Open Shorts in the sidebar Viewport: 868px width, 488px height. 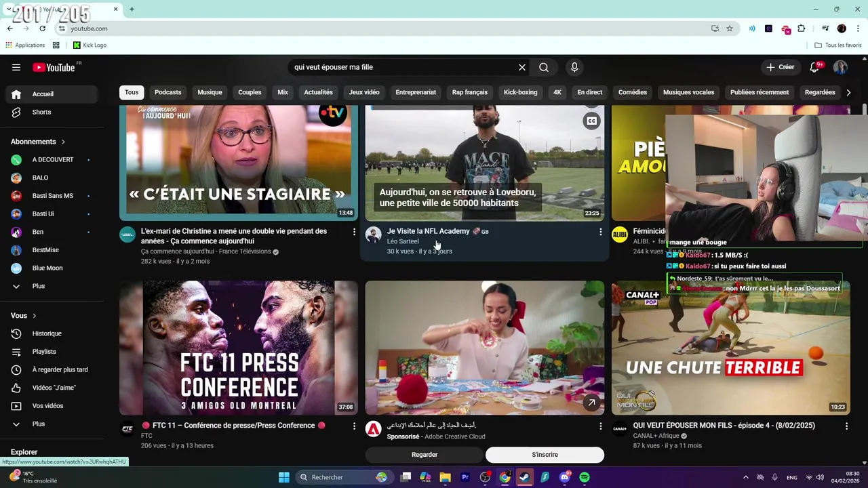point(53,112)
